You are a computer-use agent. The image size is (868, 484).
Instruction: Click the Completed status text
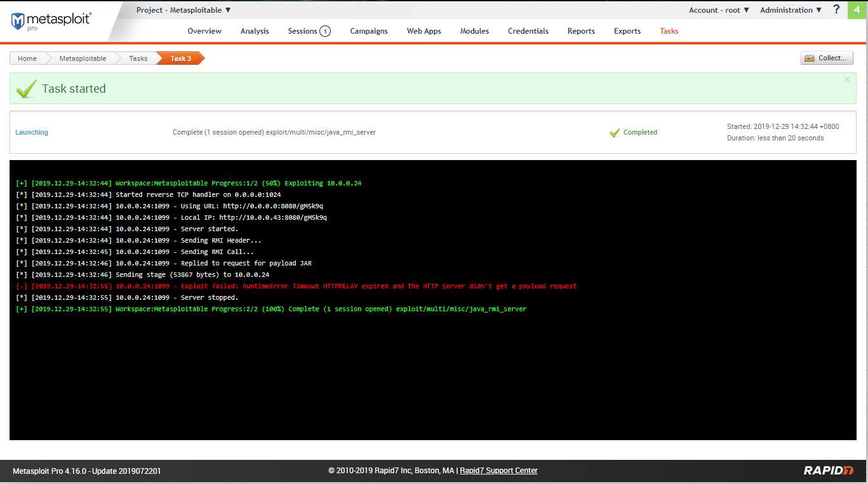[640, 133]
